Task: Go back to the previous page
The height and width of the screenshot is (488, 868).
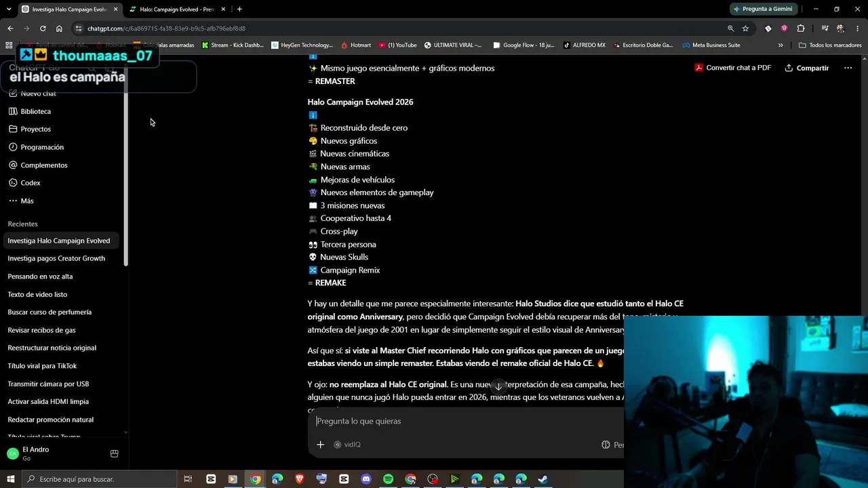Action: (10, 28)
